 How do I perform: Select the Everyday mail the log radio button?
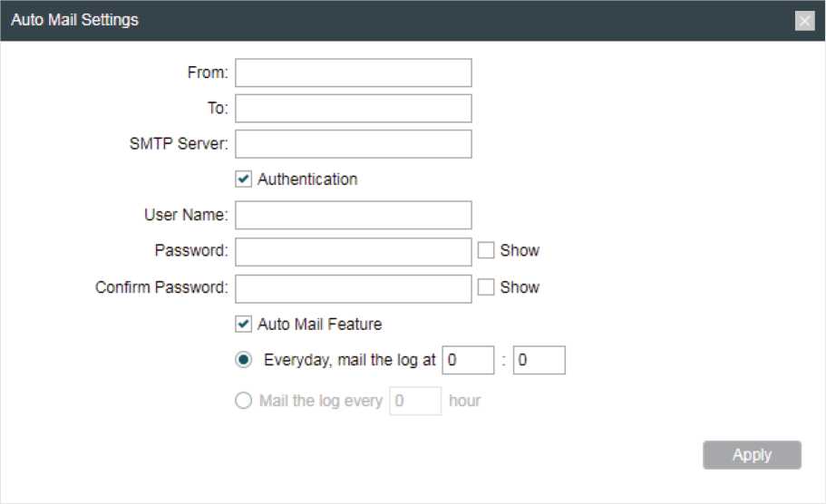tap(243, 360)
